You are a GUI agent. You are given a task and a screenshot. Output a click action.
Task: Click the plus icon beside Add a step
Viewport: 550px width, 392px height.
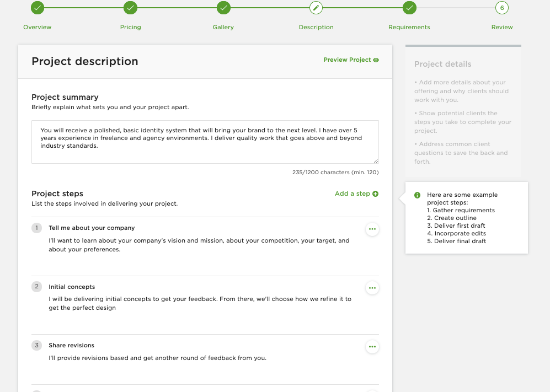click(376, 194)
